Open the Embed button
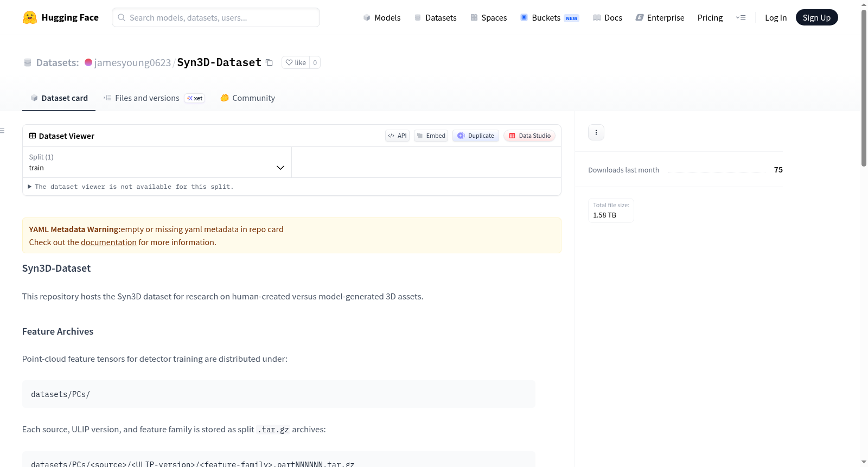This screenshot has width=868, height=467. (431, 136)
